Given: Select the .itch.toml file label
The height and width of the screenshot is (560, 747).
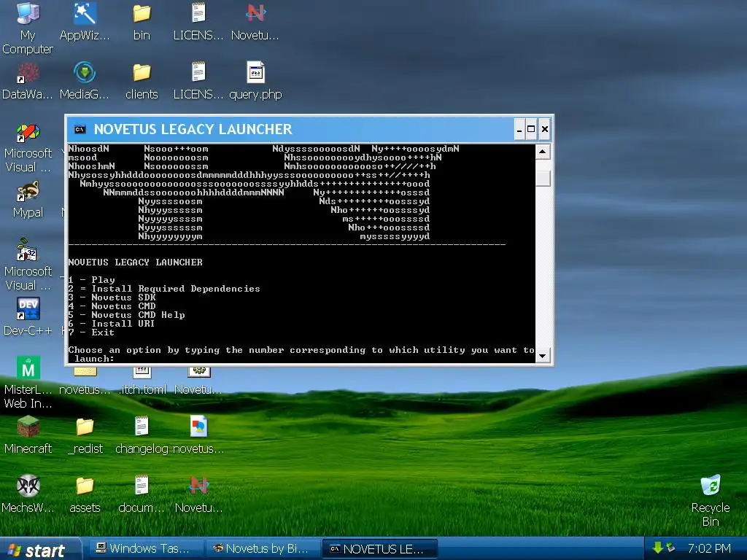Looking at the screenshot, I should [x=143, y=389].
